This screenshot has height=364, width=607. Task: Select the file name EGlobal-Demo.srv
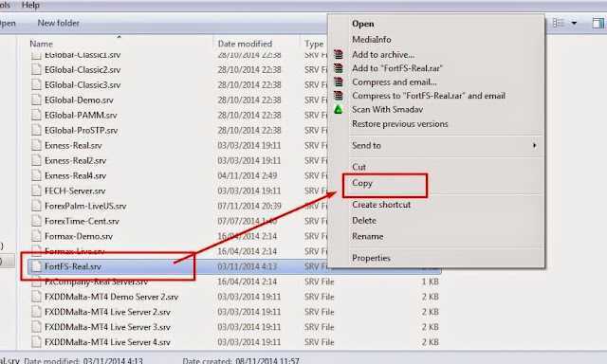click(79, 100)
